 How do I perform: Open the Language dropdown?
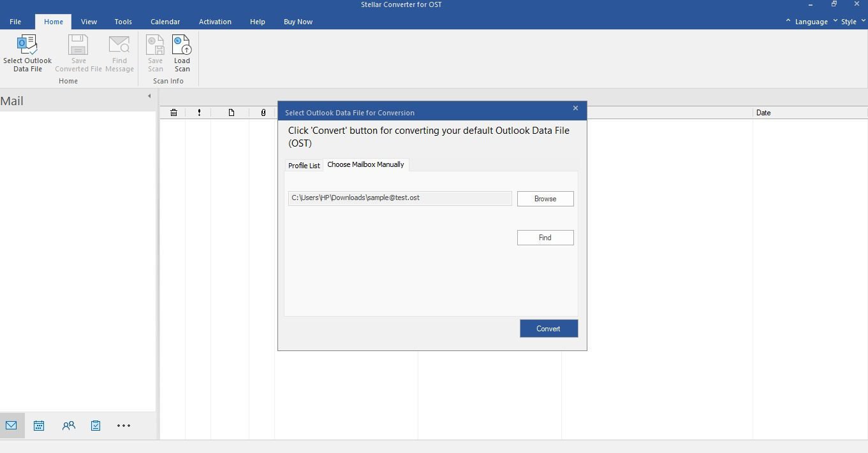pyautogui.click(x=811, y=22)
